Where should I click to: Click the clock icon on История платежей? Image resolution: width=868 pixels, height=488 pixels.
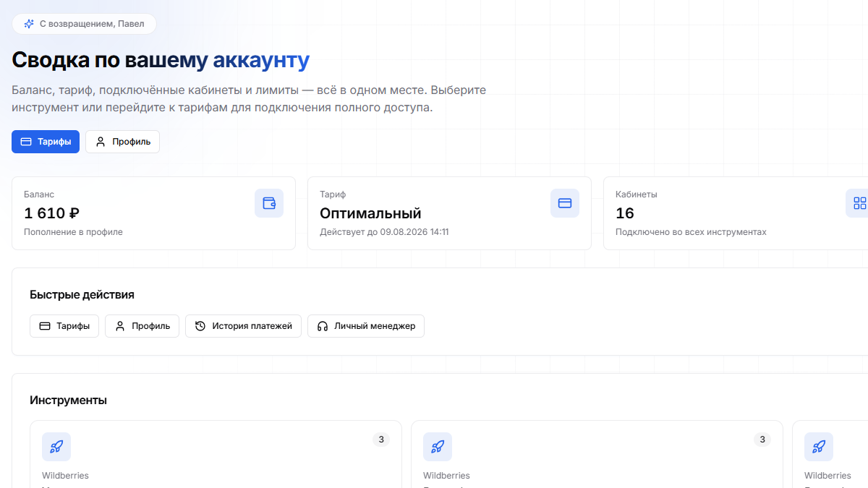coord(200,326)
